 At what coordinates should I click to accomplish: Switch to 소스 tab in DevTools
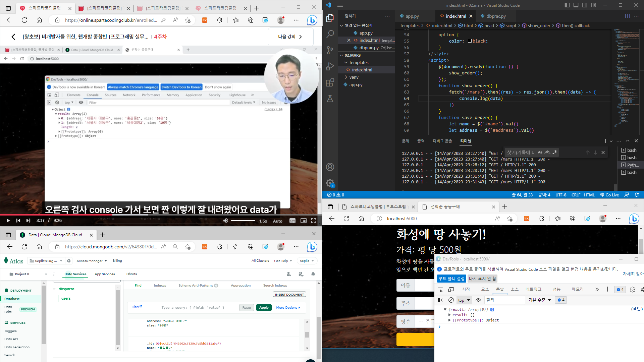(x=515, y=289)
